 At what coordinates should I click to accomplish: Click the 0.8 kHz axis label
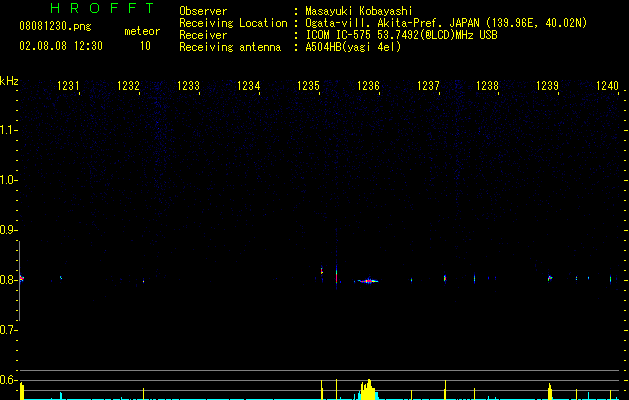(8, 280)
